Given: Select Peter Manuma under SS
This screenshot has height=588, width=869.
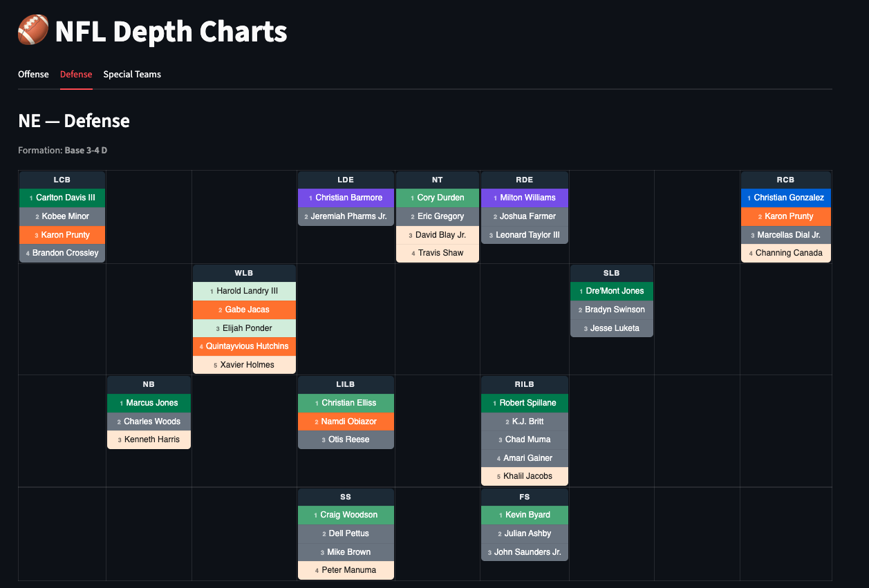Looking at the screenshot, I should [346, 570].
